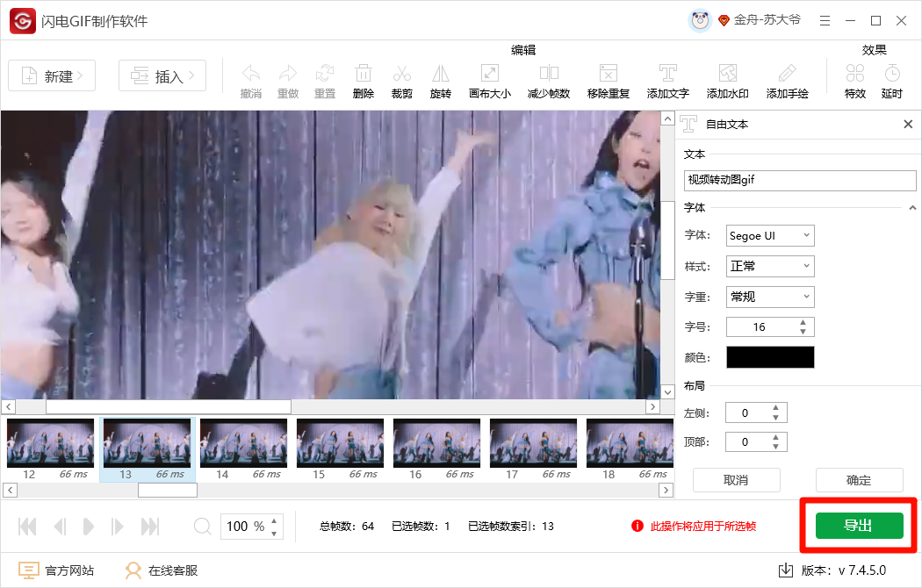Click preview vertical scrollbar down arrow
This screenshot has height=588, width=922.
tap(667, 391)
